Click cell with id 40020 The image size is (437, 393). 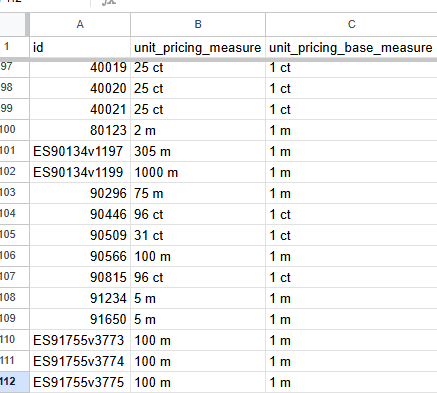[x=80, y=88]
